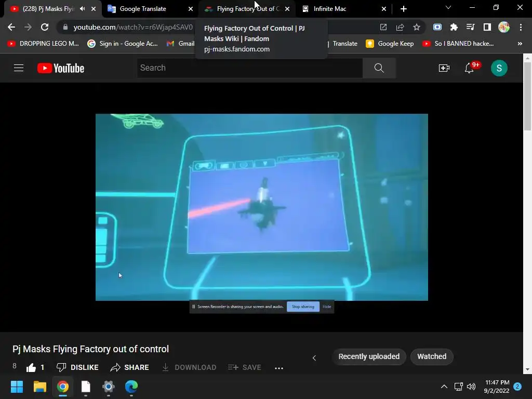Open DROPPING LEGO M... bookmark
Screen dimensions: 532x399
point(43,44)
